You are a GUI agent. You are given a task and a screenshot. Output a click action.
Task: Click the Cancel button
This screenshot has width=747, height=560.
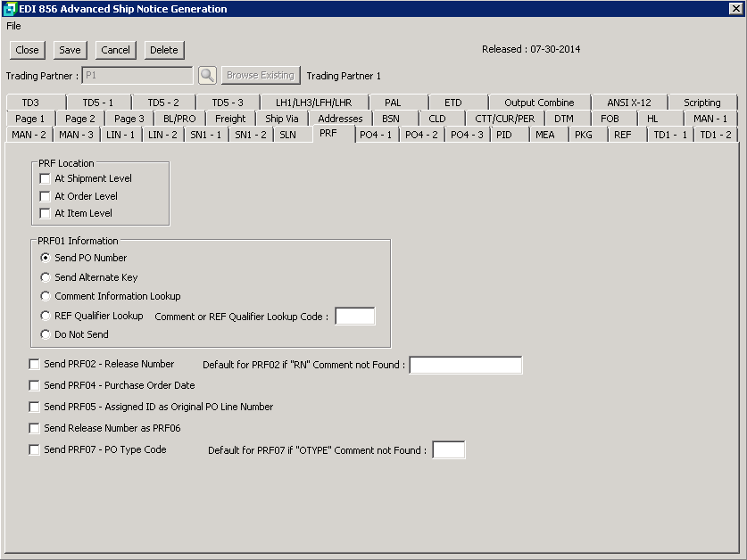coord(115,50)
